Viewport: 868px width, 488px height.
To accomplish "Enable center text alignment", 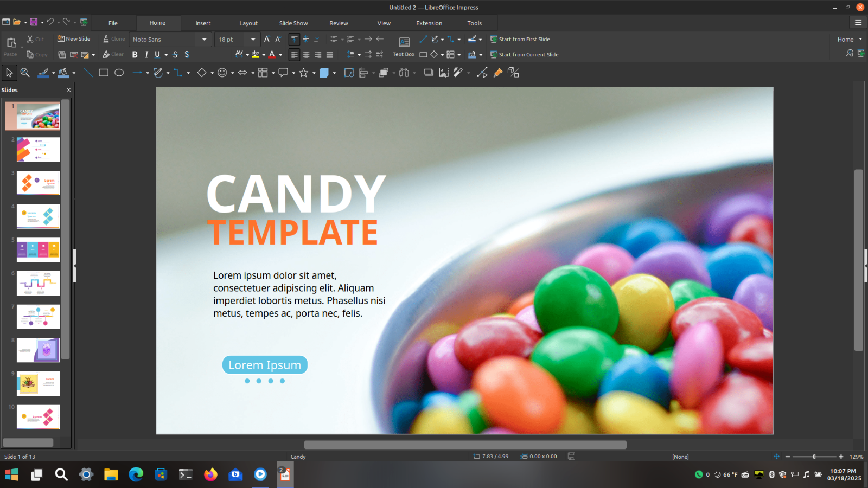I will coord(306,55).
